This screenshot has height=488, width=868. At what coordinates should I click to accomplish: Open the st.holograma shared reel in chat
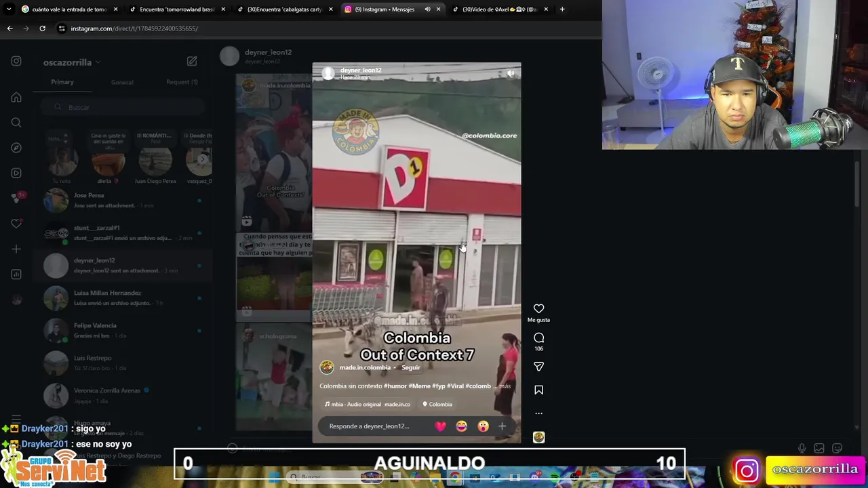click(x=275, y=376)
